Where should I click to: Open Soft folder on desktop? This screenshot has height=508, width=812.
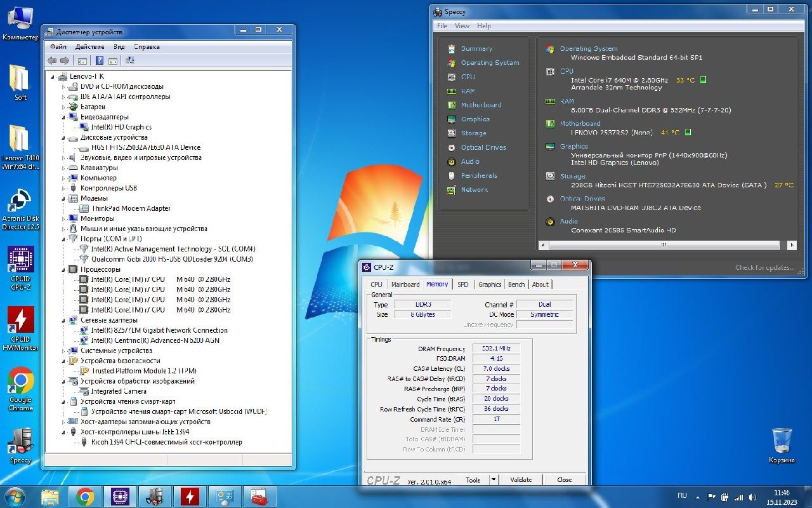tap(20, 83)
